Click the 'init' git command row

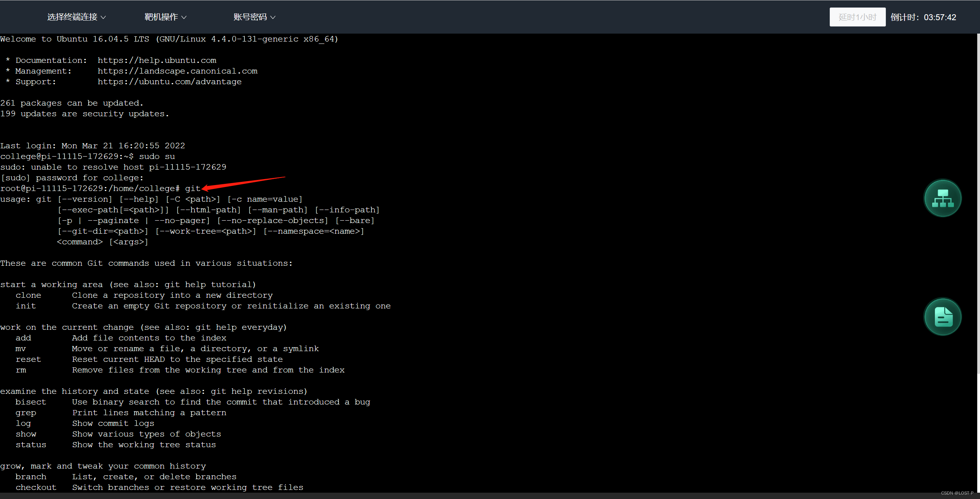pyautogui.click(x=203, y=306)
